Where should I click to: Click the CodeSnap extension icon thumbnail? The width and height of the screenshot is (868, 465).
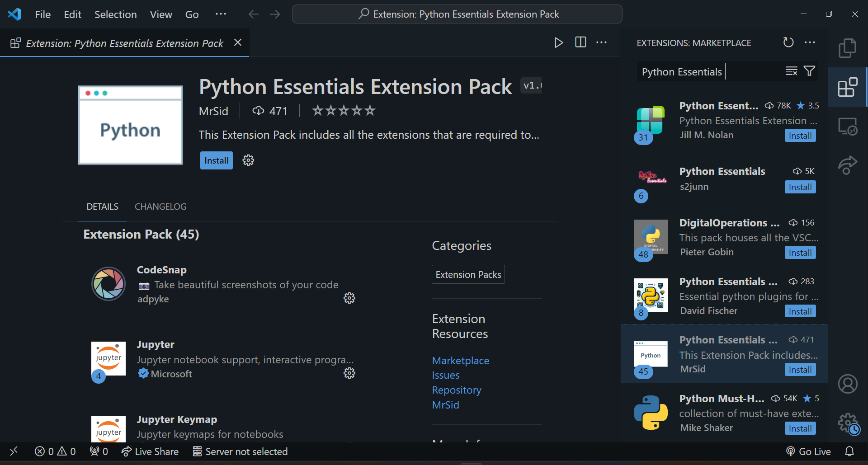pos(108,284)
